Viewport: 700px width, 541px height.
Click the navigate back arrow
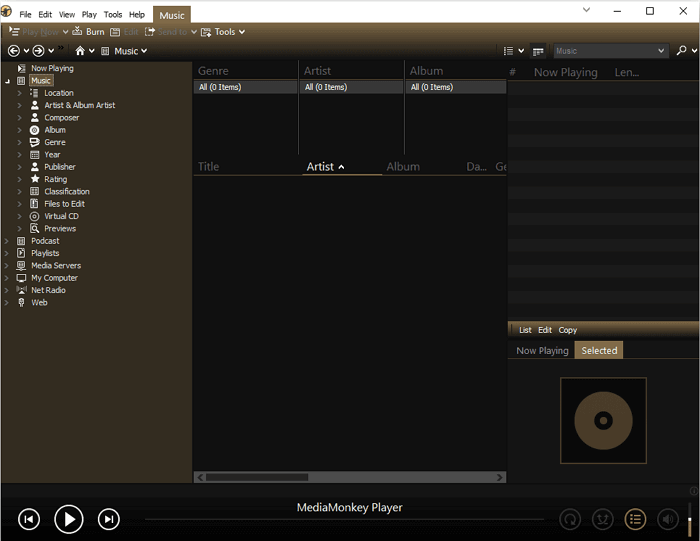tap(14, 51)
